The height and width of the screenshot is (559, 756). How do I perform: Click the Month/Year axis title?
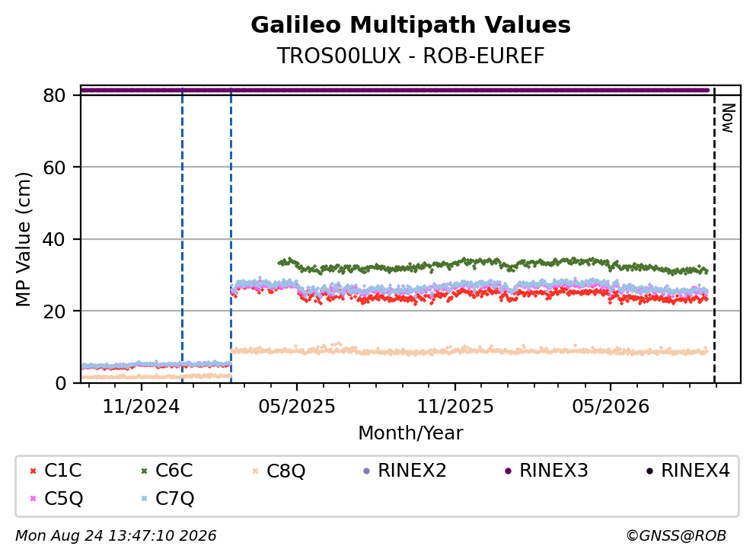pyautogui.click(x=410, y=433)
